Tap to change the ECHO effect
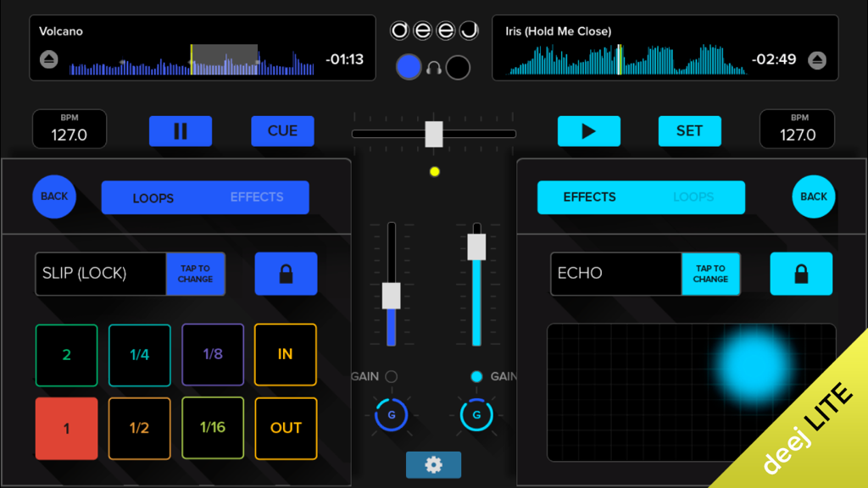This screenshot has width=868, height=488. pyautogui.click(x=710, y=274)
